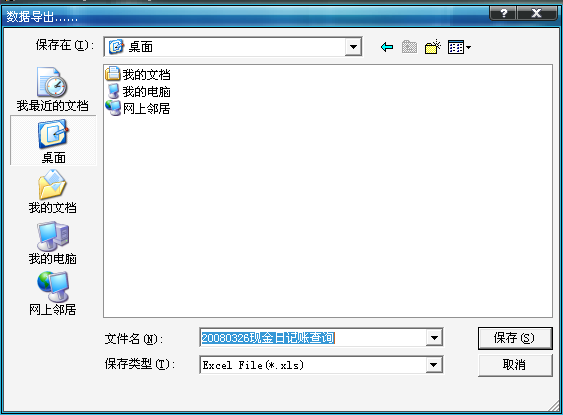Click the help question mark button
The image size is (563, 415).
[503, 13]
